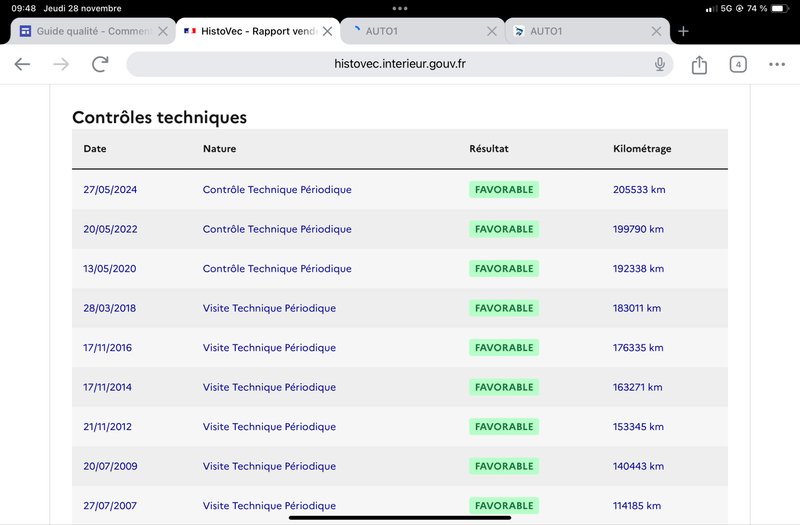Image resolution: width=800 pixels, height=525 pixels.
Task: Select date 20/07/2009
Action: click(x=110, y=466)
